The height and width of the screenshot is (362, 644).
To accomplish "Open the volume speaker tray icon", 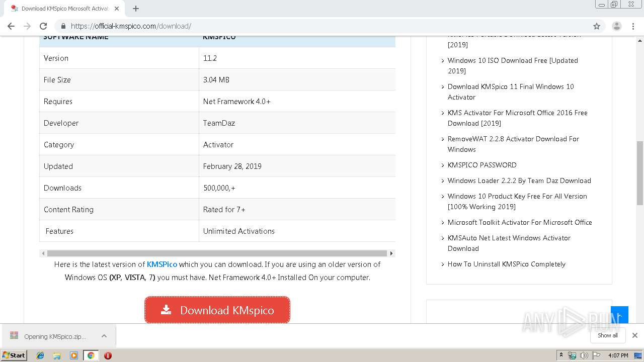I will click(584, 355).
